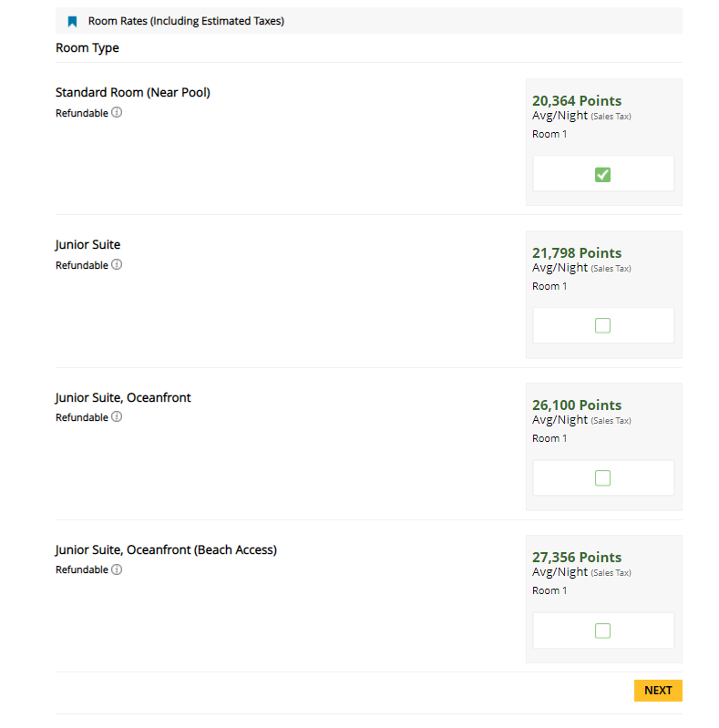Tick the 26,100 Points Junior Suite Oceanfront checkbox
This screenshot has width=719, height=728.
click(x=602, y=478)
